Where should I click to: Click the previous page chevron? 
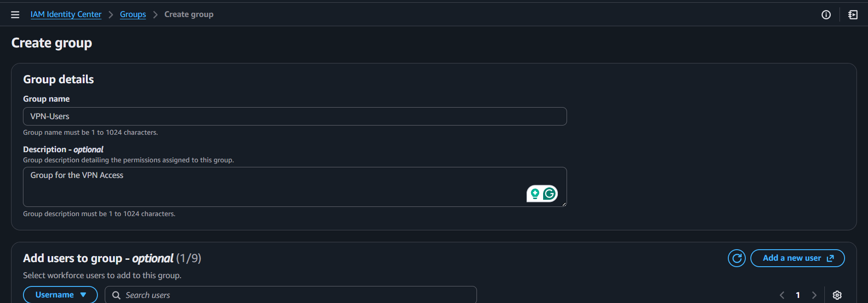pyautogui.click(x=782, y=295)
